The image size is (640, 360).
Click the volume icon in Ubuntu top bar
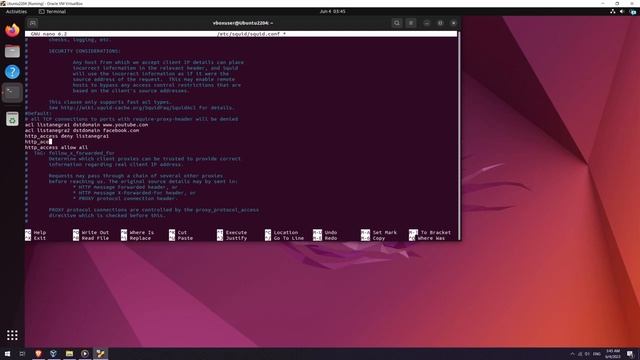[x=622, y=11]
